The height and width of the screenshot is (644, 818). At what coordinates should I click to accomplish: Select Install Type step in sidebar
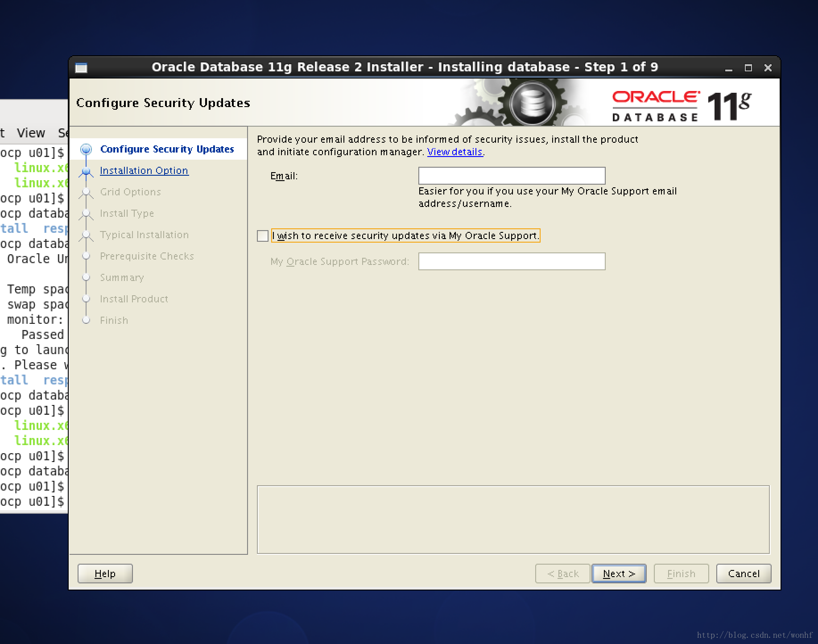tap(127, 213)
